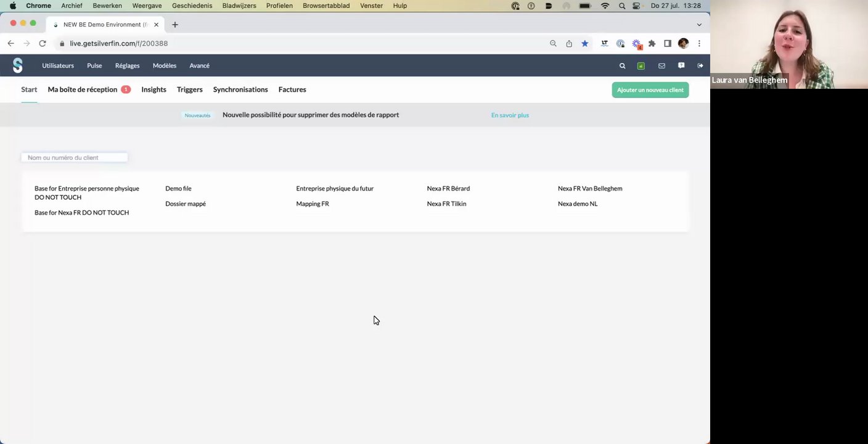Open the Mapping FR client
Viewport: 868px width, 444px height.
[313, 203]
